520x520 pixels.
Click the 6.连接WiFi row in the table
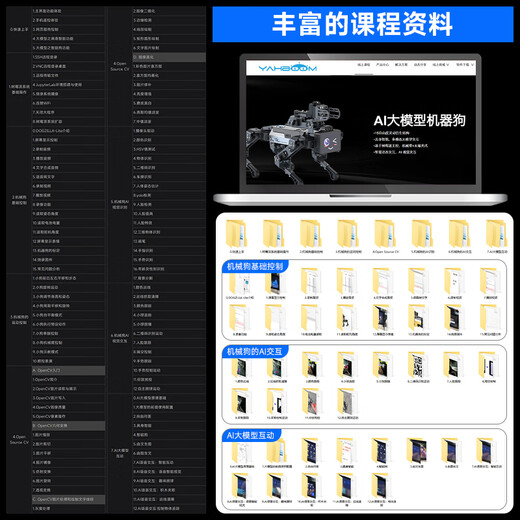coord(68,103)
